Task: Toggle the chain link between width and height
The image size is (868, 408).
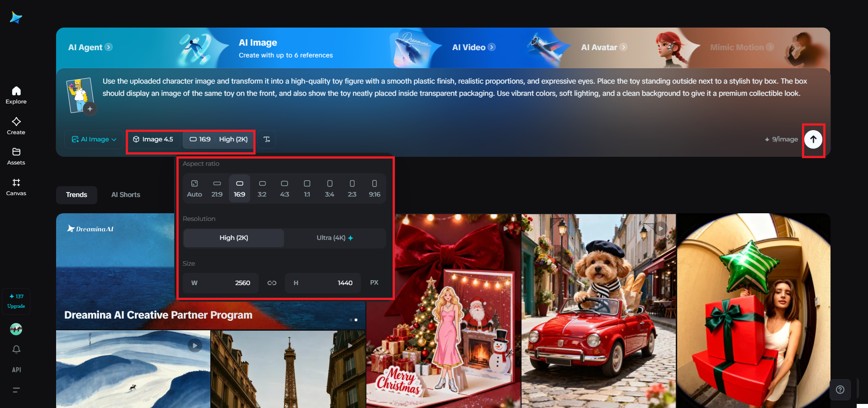Action: pyautogui.click(x=272, y=283)
